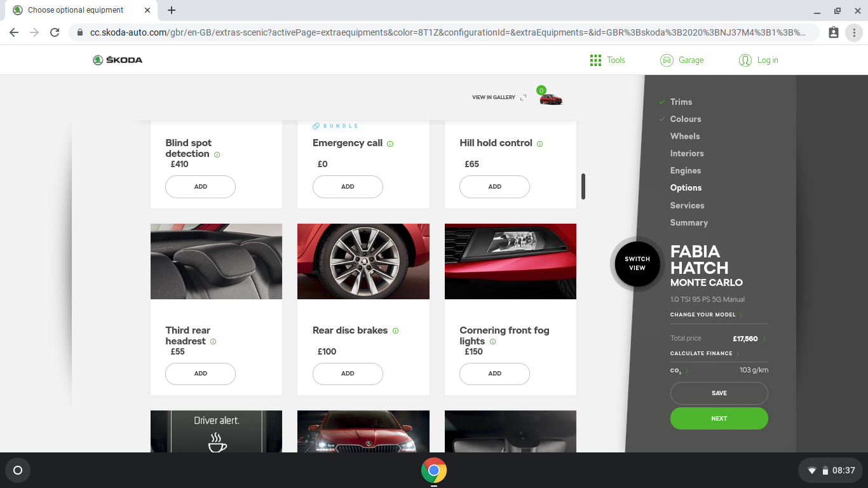Expand Total price details arrow
The image size is (868, 488).
[764, 339]
